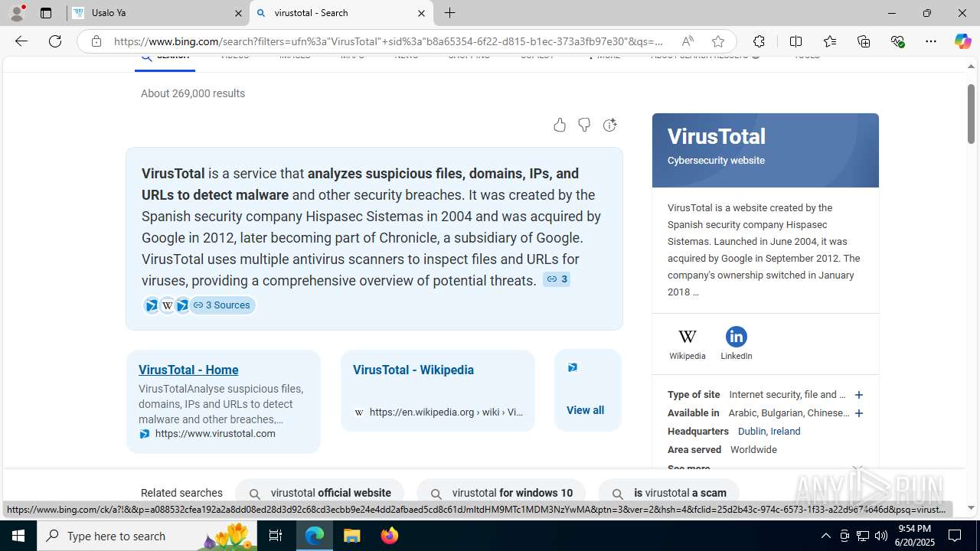The image size is (980, 551).
Task: Open https://www.virustotal.com address link
Action: (215, 434)
